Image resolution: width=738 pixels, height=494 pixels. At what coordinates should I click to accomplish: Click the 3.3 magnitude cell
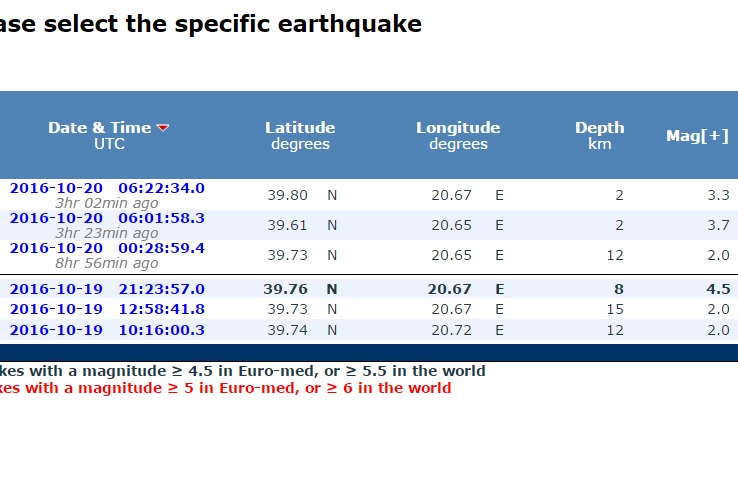718,195
